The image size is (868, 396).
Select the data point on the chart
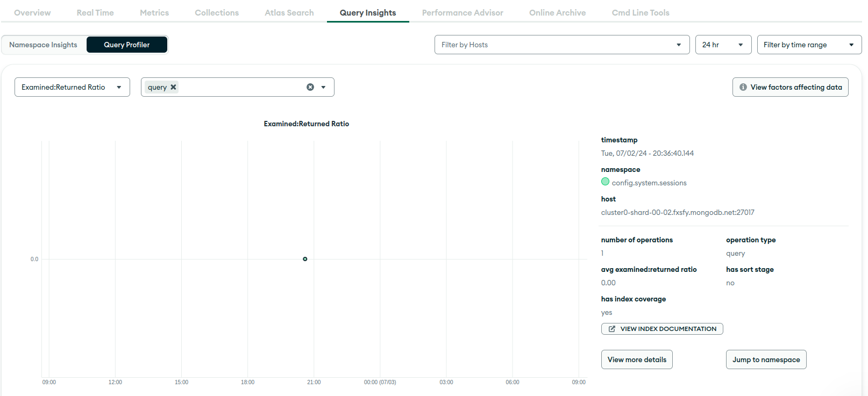click(305, 259)
